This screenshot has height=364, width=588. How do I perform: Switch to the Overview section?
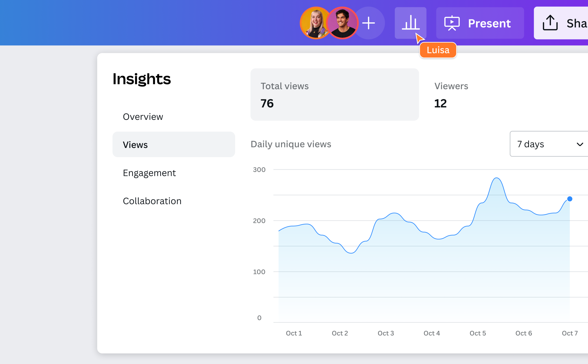[143, 117]
